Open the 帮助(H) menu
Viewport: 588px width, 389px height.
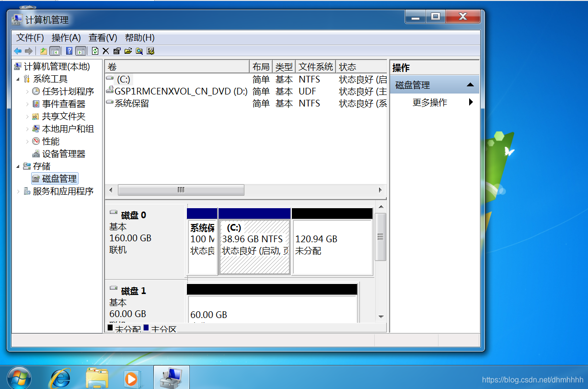click(140, 37)
